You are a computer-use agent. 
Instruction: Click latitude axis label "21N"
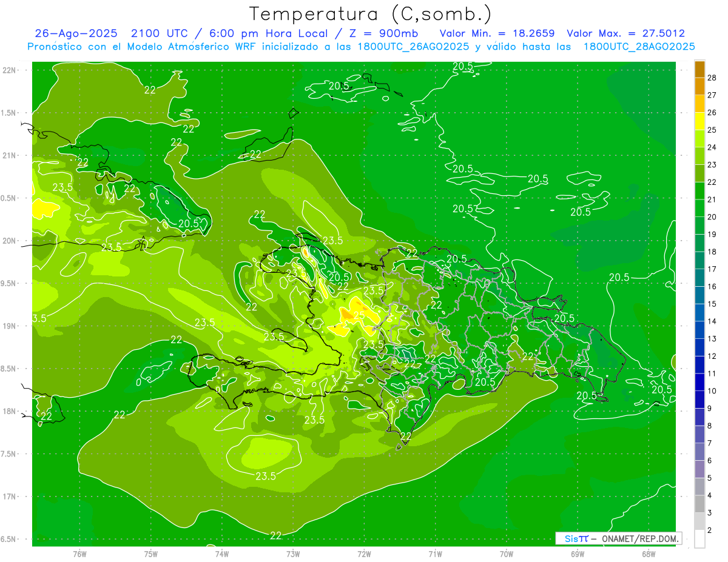pos(10,155)
